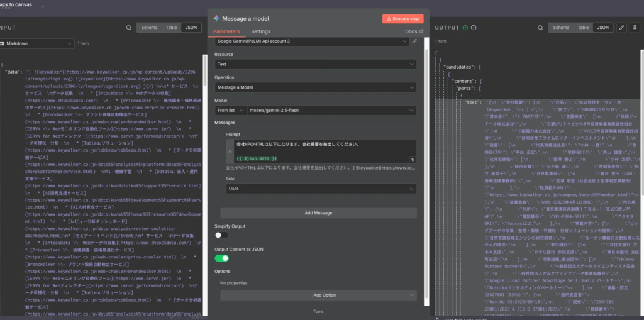Click the Gemini node icon beside title
Viewport: 644px width, 320px height.
(216, 18)
